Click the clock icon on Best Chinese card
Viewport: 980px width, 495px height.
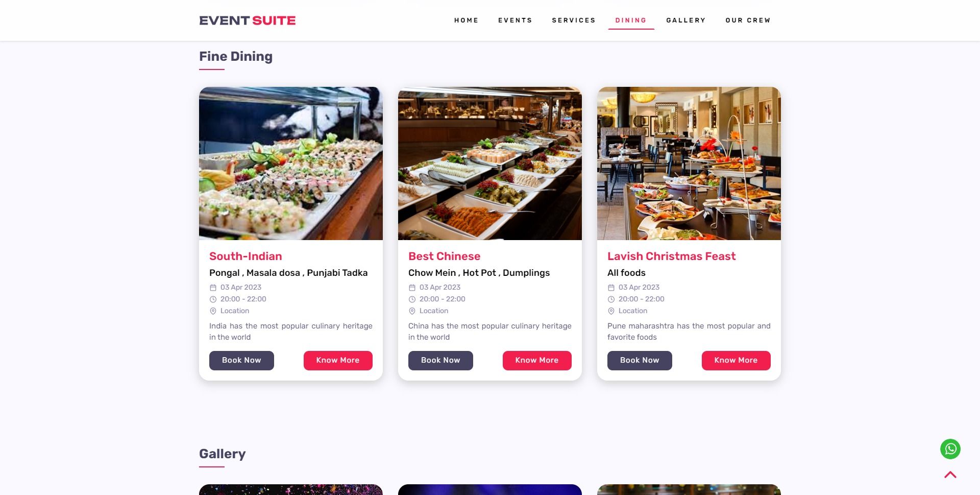click(x=412, y=299)
